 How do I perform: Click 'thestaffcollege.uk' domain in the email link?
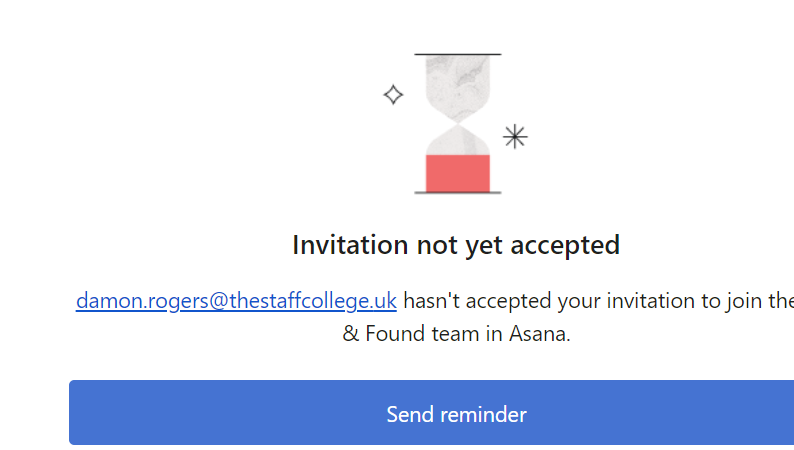[x=313, y=301]
